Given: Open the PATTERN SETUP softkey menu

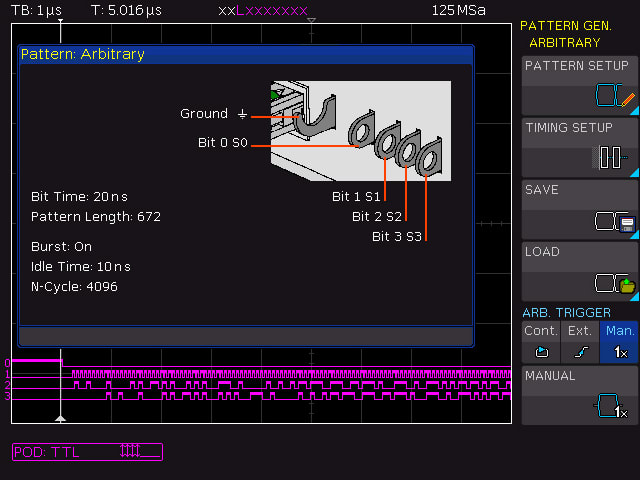Looking at the screenshot, I should click(580, 86).
